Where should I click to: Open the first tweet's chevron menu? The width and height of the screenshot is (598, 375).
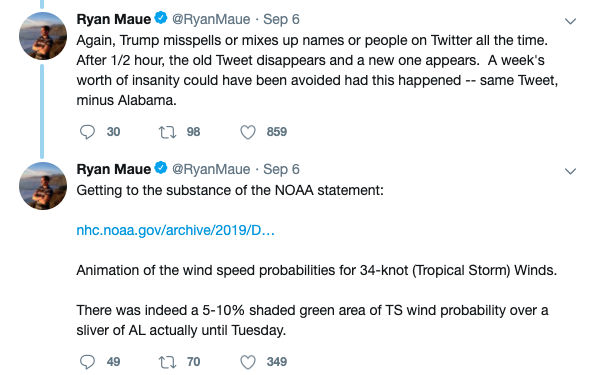pos(570,21)
